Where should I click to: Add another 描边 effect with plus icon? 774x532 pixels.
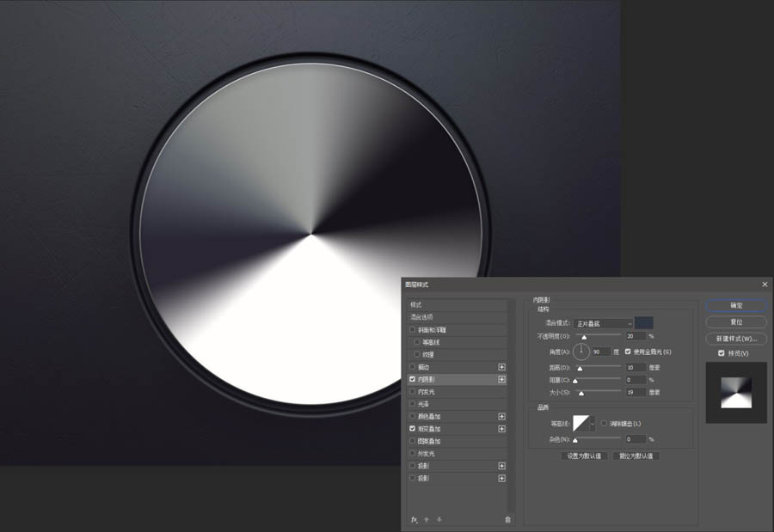(501, 367)
